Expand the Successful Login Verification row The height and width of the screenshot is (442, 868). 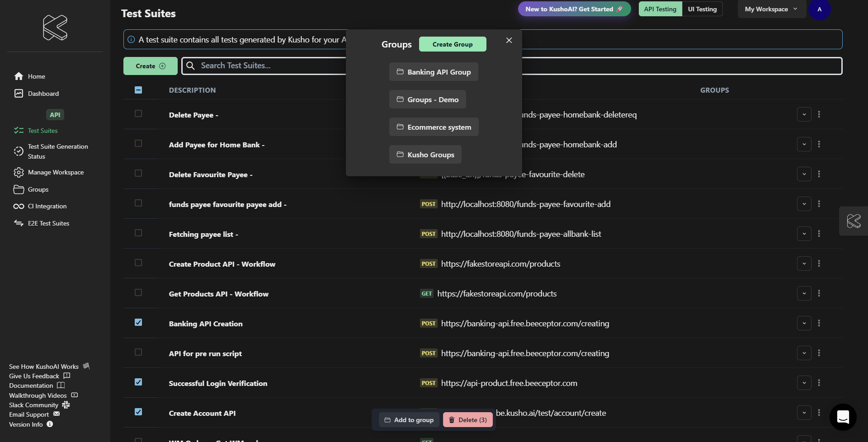coord(804,383)
